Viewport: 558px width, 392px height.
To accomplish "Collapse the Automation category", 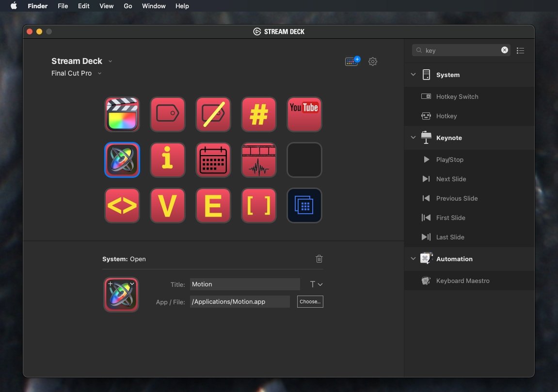I will tap(413, 259).
